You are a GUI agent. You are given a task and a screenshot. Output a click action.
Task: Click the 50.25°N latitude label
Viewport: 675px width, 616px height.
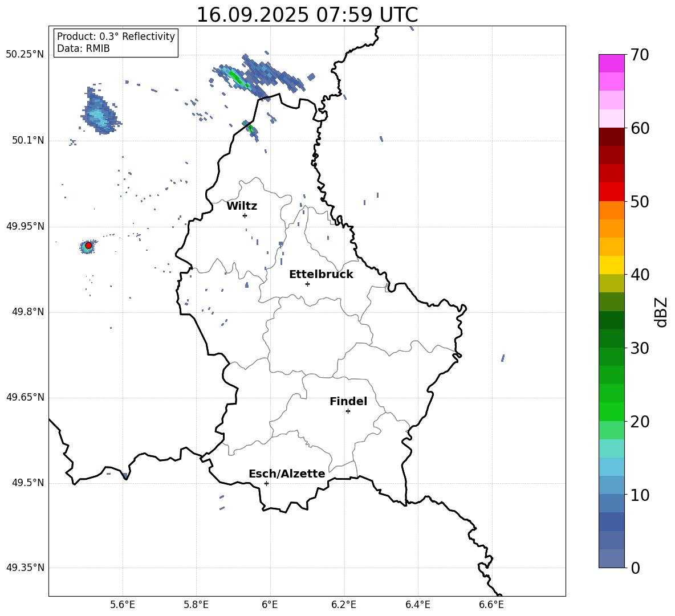point(25,55)
